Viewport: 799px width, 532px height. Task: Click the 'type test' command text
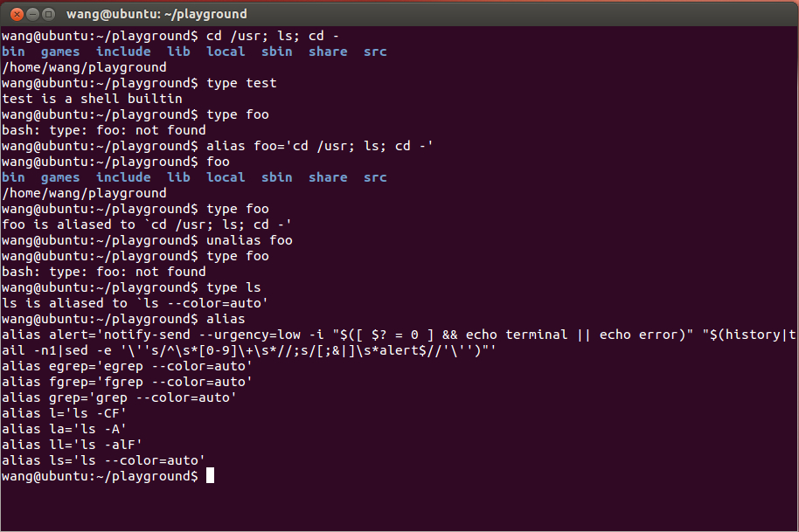tap(241, 83)
